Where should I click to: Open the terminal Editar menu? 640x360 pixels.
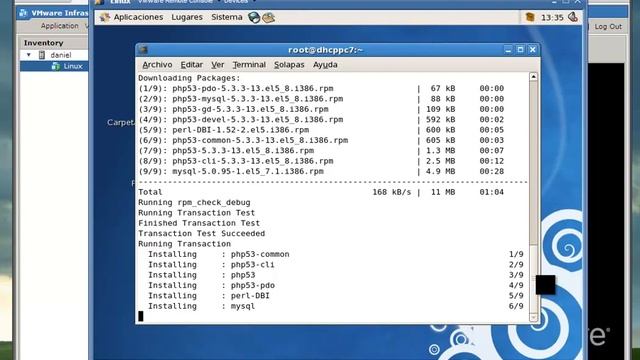[x=191, y=64]
